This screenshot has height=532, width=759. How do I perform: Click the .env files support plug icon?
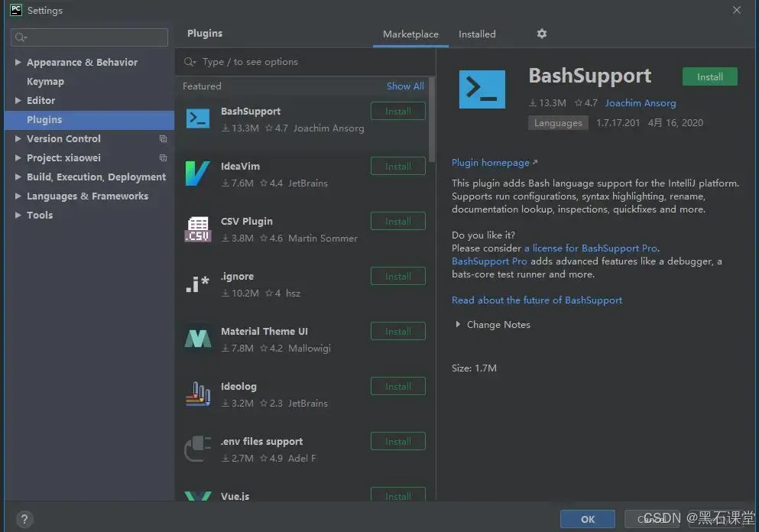coord(198,449)
